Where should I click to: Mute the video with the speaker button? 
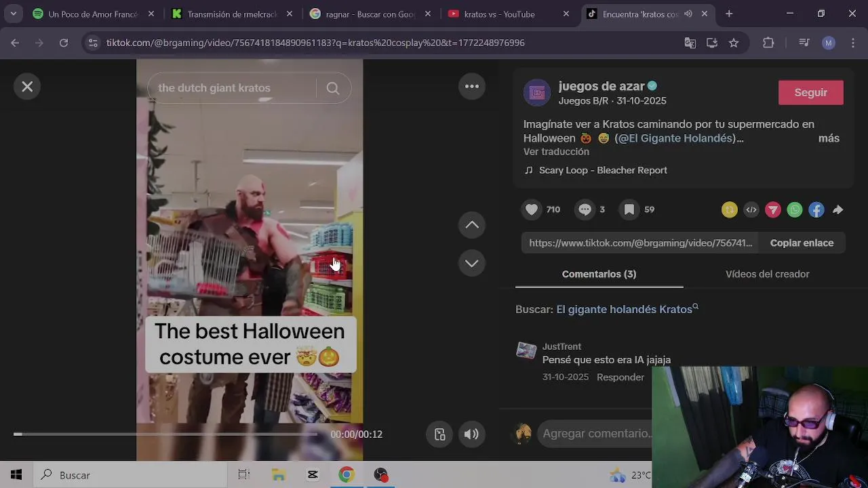[x=471, y=434]
